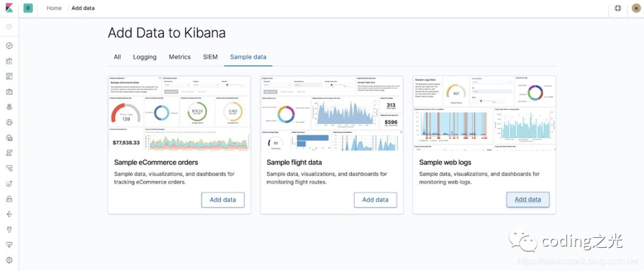This screenshot has width=644, height=271.
Task: Open the Visualize bar-chart sidebar icon
Action: coord(9,61)
